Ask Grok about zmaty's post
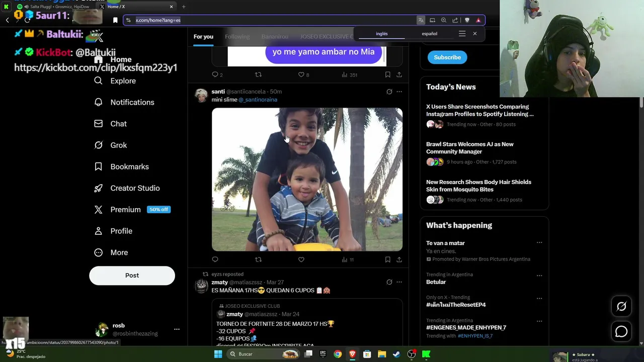Image resolution: width=644 pixels, height=362 pixels. pyautogui.click(x=389, y=282)
